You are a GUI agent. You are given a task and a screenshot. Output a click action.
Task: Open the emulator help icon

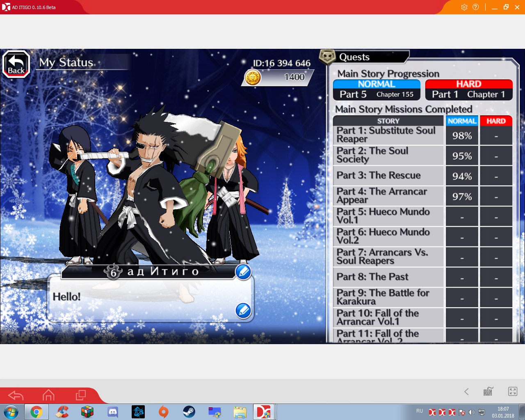click(x=476, y=7)
